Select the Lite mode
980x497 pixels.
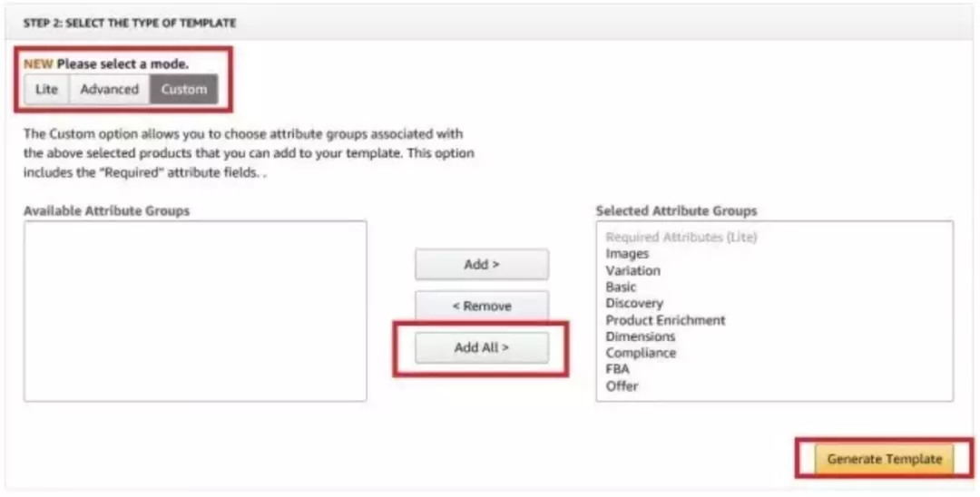tap(46, 90)
